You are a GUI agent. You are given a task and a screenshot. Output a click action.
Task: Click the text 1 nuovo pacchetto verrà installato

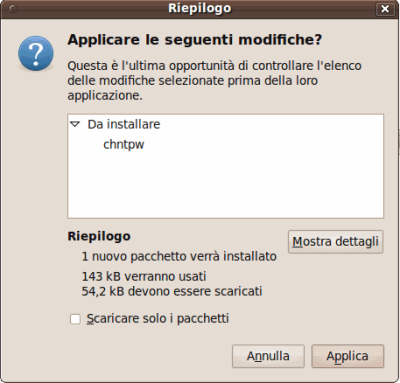tap(179, 256)
